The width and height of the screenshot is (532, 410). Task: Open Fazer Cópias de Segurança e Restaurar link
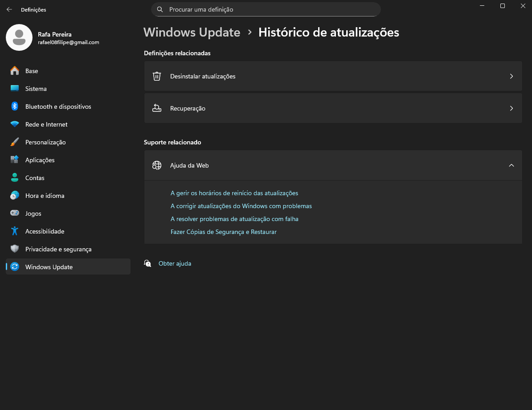point(223,232)
